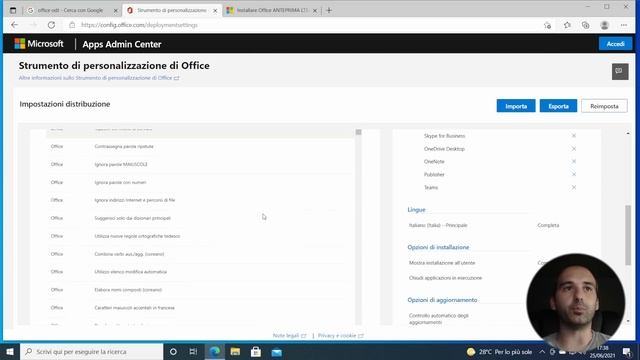Select the Combina verbi aus./agg. (coreano) row
Image resolution: width=640 pixels, height=360 pixels.
coord(200,254)
